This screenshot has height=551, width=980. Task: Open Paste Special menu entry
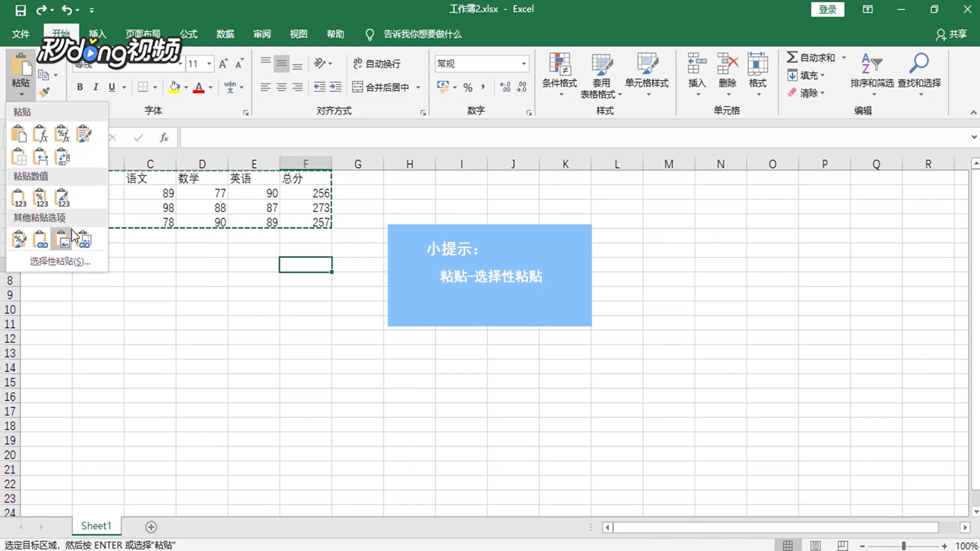pyautogui.click(x=60, y=261)
